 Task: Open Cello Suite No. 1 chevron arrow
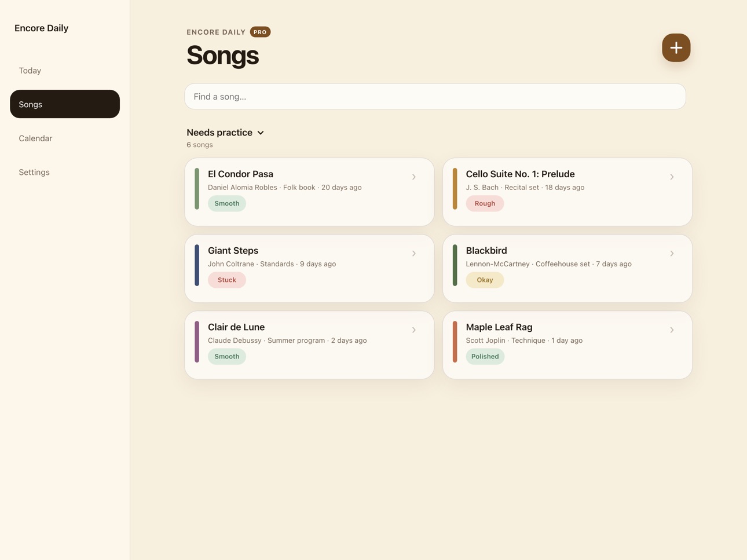coord(672,177)
